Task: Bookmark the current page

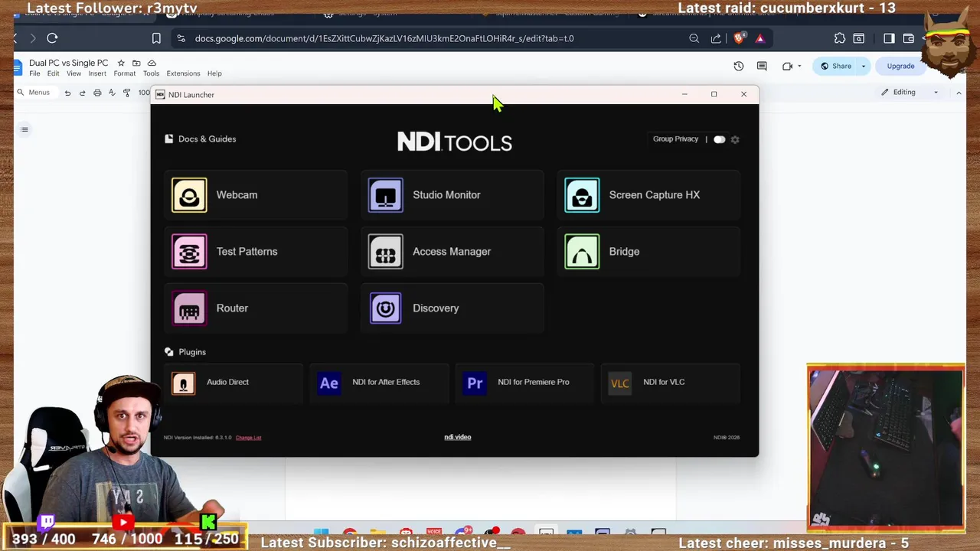Action: [x=156, y=38]
